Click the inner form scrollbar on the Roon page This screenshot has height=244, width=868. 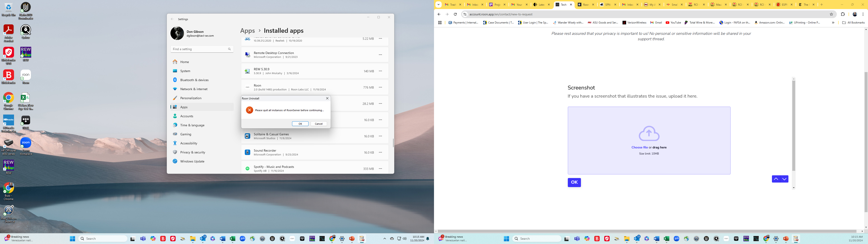(x=794, y=125)
